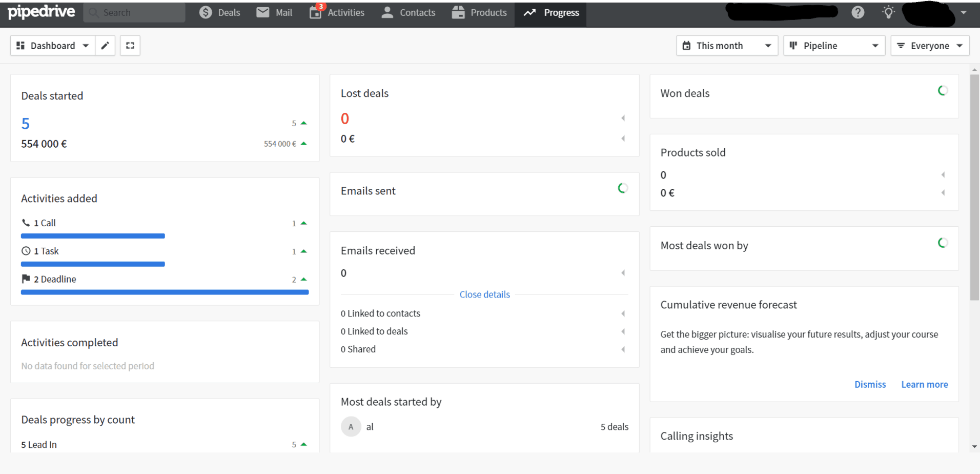This screenshot has height=474, width=980.
Task: Click the green trend arrow in 2 Deadline row
Action: 304,280
